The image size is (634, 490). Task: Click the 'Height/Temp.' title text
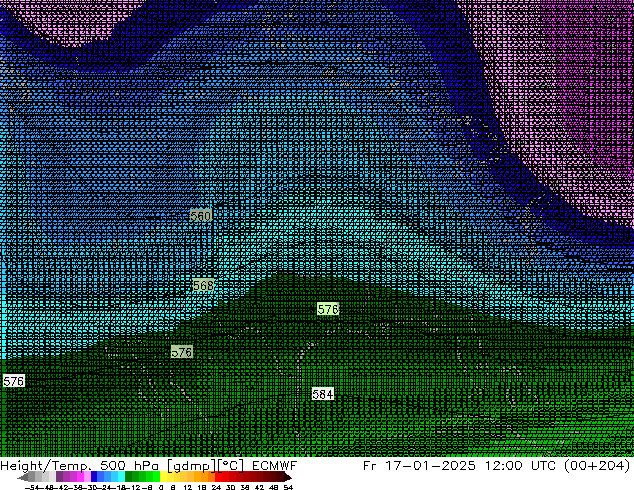click(46, 465)
